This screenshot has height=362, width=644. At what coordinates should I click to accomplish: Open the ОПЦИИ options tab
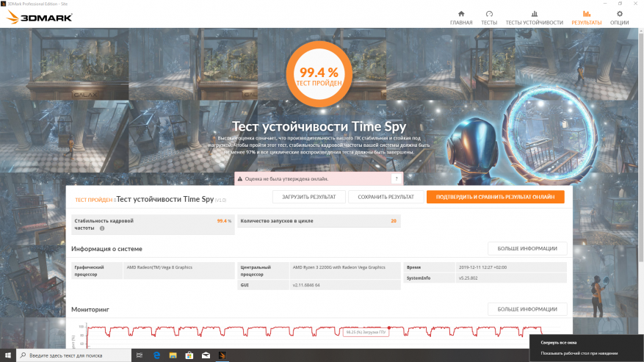[619, 18]
